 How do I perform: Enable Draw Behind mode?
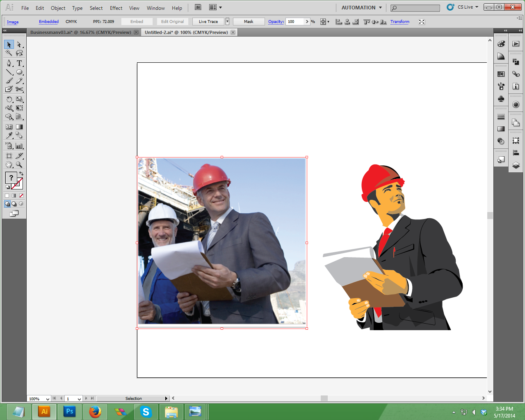pyautogui.click(x=14, y=204)
